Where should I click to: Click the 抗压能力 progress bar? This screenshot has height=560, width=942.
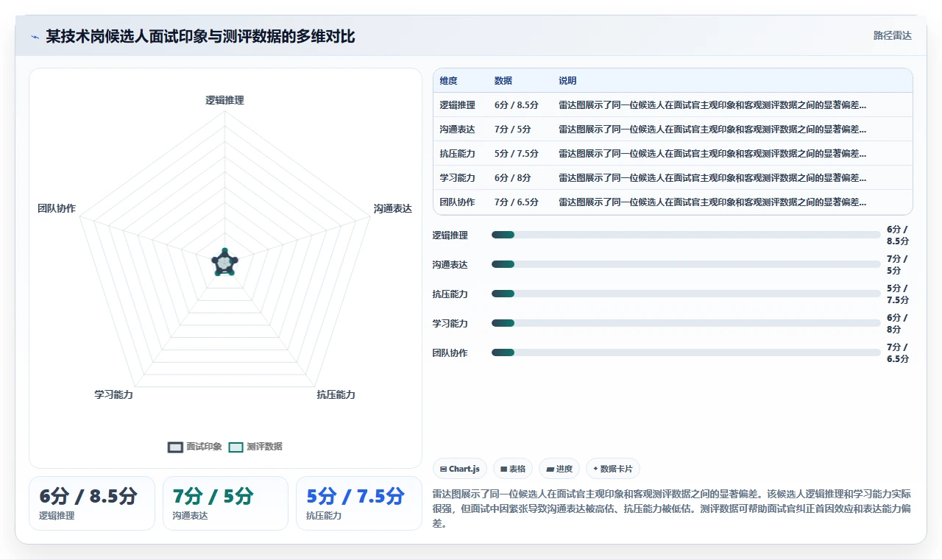tap(686, 294)
